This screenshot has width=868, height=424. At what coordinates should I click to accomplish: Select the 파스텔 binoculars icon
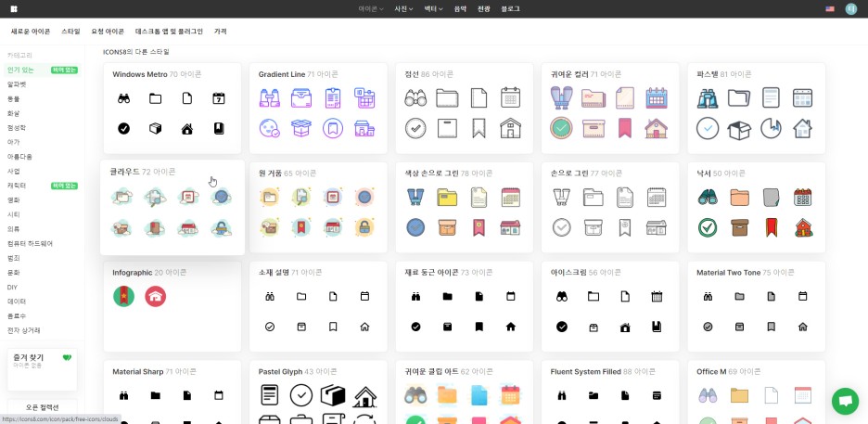pos(708,98)
